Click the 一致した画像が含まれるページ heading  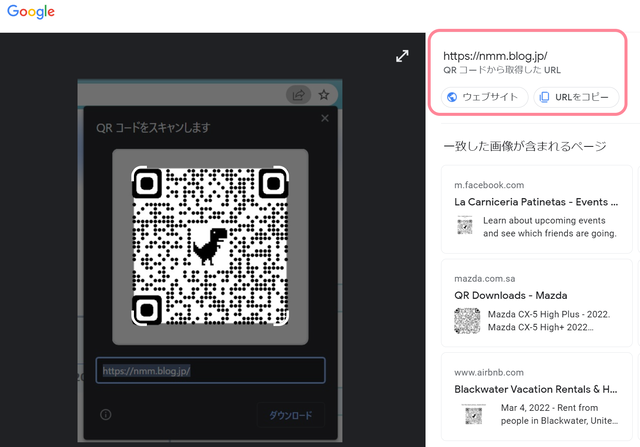tap(525, 146)
